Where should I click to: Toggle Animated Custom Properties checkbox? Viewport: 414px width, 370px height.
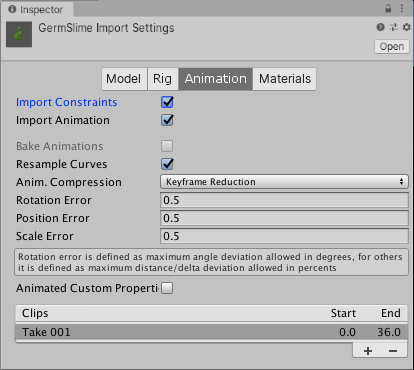(x=167, y=288)
